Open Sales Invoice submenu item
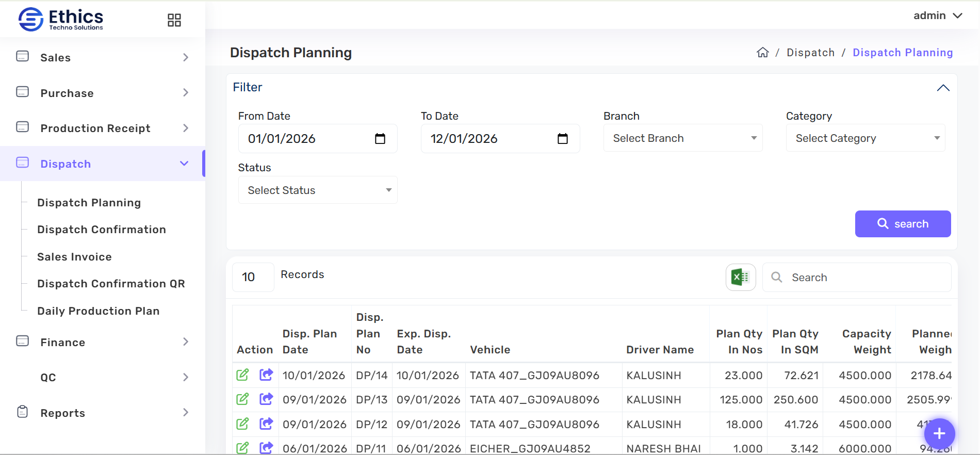This screenshot has width=980, height=455. coord(74,257)
